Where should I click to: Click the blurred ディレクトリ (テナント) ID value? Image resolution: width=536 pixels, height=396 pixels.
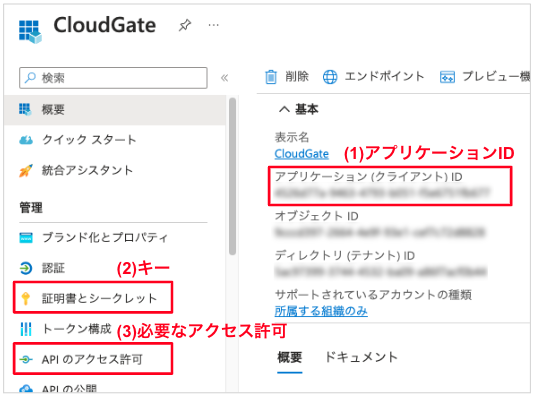point(381,272)
